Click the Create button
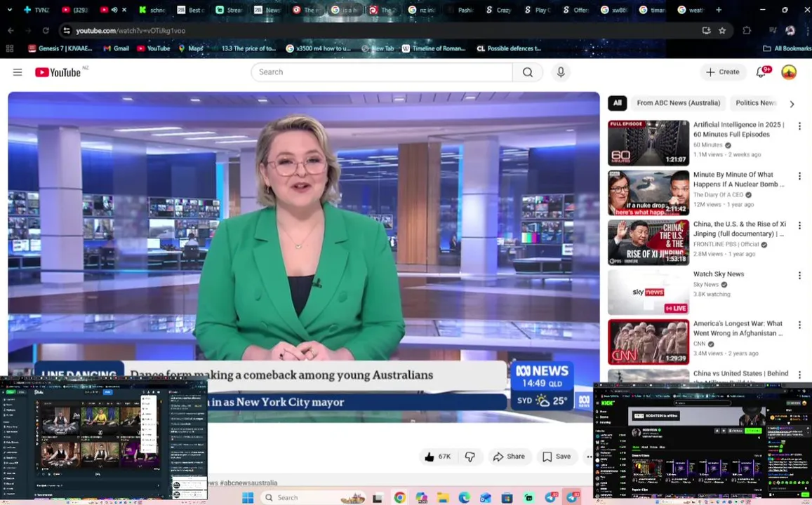The width and height of the screenshot is (812, 505). 724,72
